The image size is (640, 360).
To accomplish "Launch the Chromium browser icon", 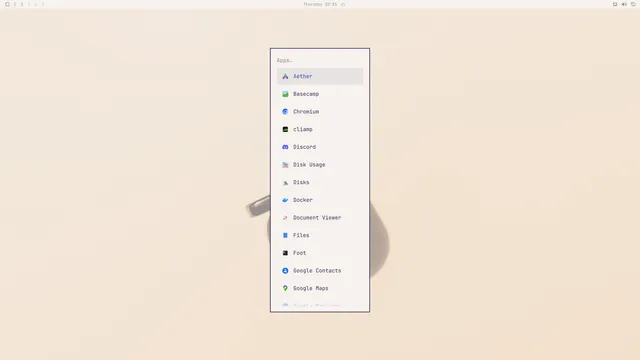I will tap(285, 111).
